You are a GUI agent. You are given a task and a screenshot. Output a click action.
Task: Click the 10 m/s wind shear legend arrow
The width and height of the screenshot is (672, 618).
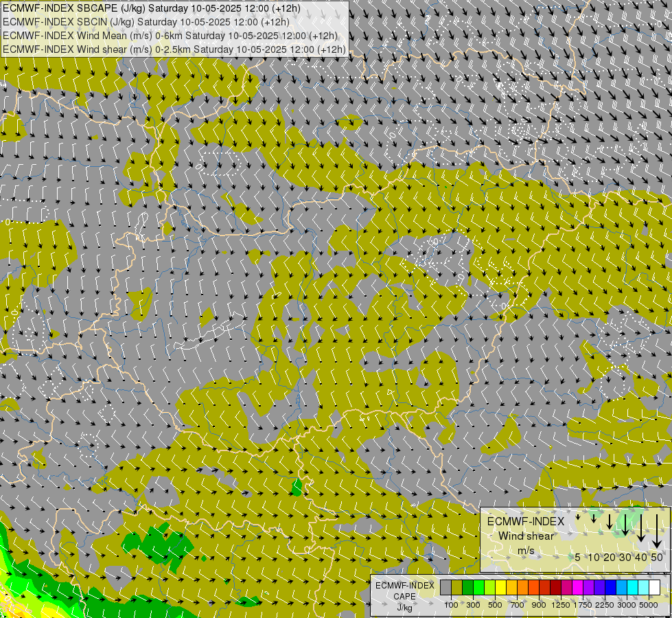coord(594,518)
